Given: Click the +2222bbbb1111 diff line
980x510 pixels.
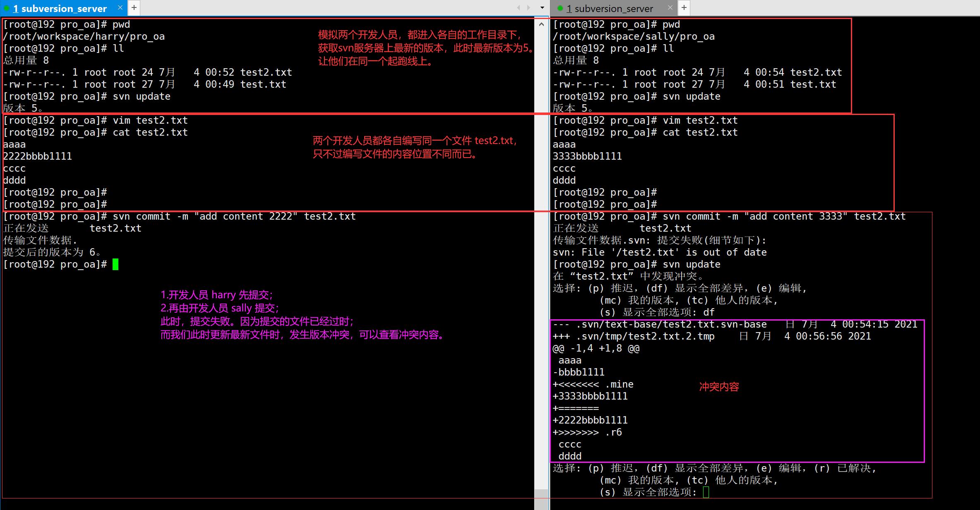Looking at the screenshot, I should (590, 420).
